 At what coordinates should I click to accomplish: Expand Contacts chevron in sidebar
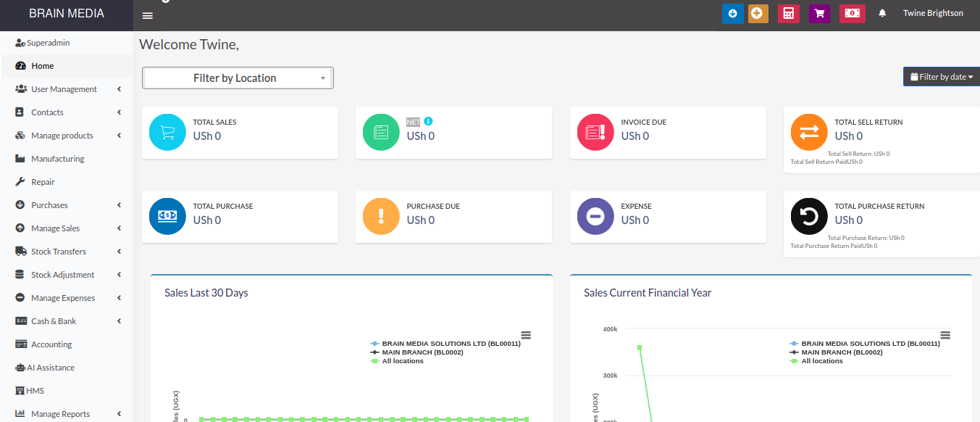point(119,112)
